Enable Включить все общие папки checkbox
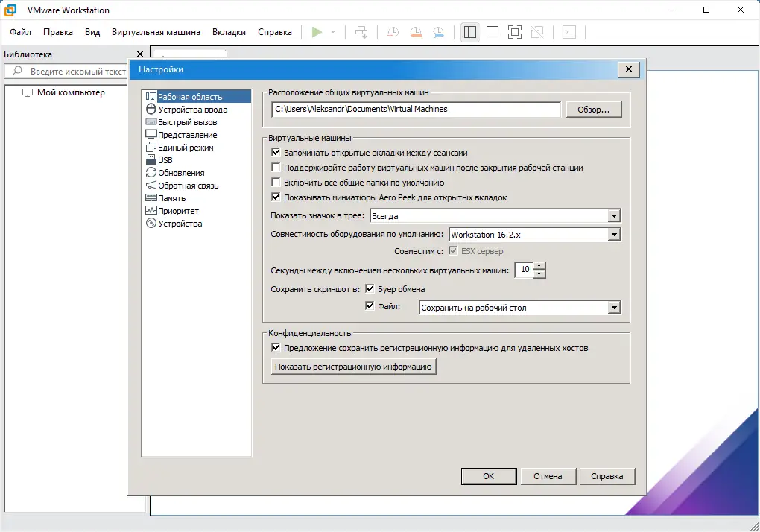Screen dimensions: 760x532 [x=276, y=183]
